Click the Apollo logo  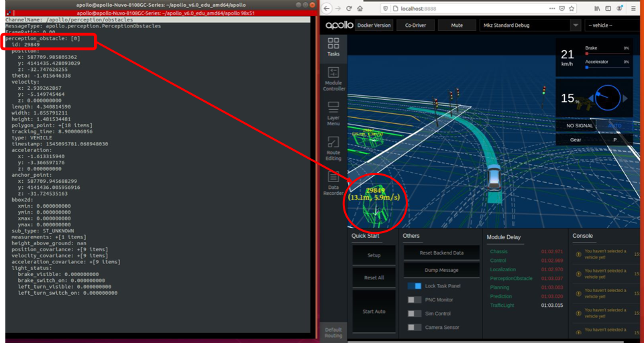tap(339, 25)
